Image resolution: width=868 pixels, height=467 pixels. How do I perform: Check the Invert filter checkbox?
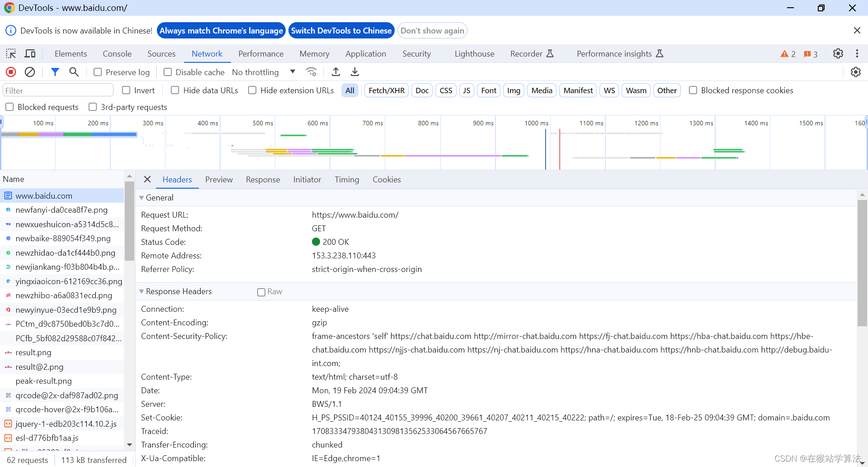tap(126, 90)
